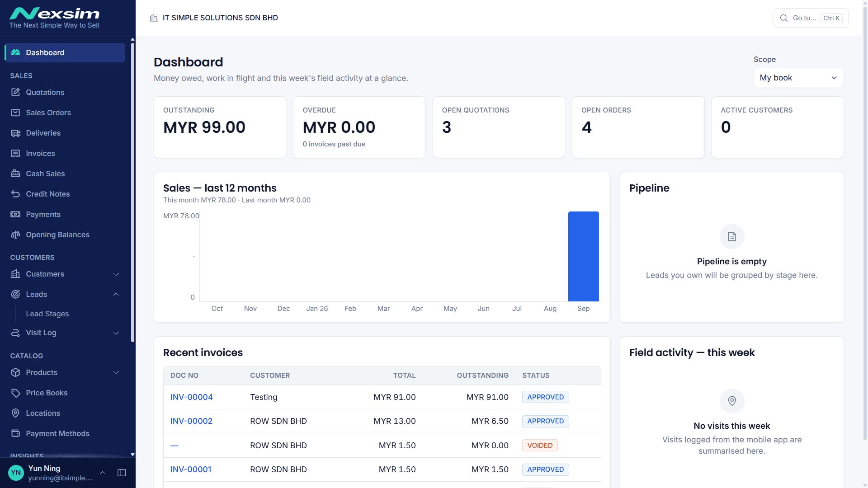Toggle the sidebar collapse panel icon

pyautogui.click(x=122, y=473)
